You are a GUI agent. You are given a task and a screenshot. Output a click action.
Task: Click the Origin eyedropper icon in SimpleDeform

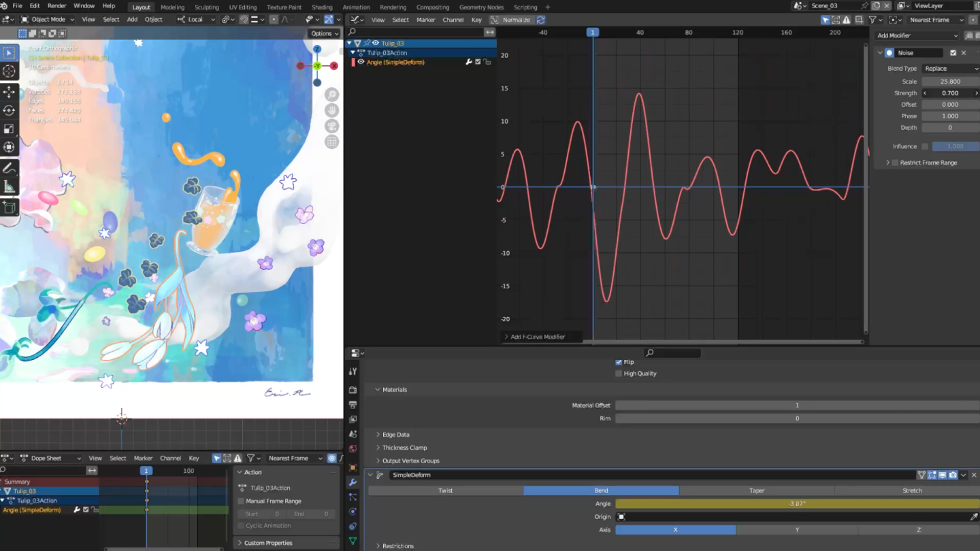point(974,517)
